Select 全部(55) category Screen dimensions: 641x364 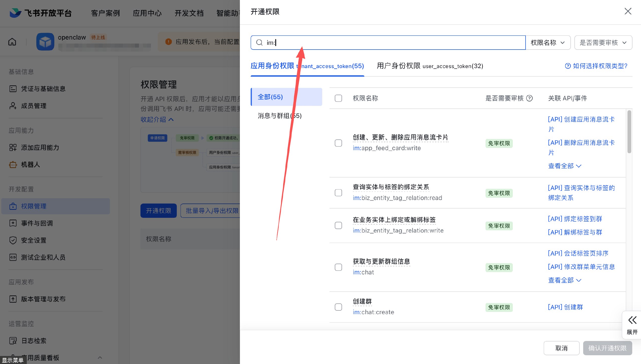286,97
